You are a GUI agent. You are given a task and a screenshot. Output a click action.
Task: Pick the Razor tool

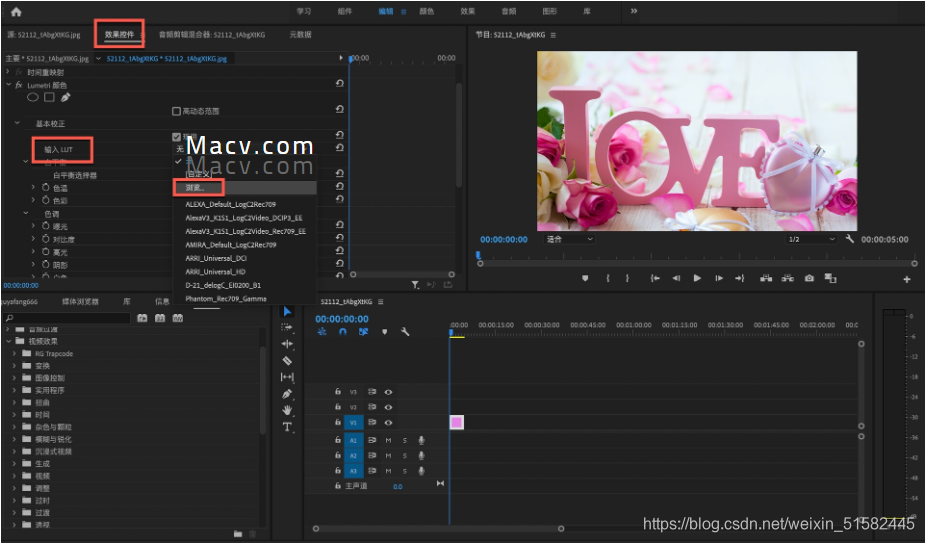tap(287, 360)
